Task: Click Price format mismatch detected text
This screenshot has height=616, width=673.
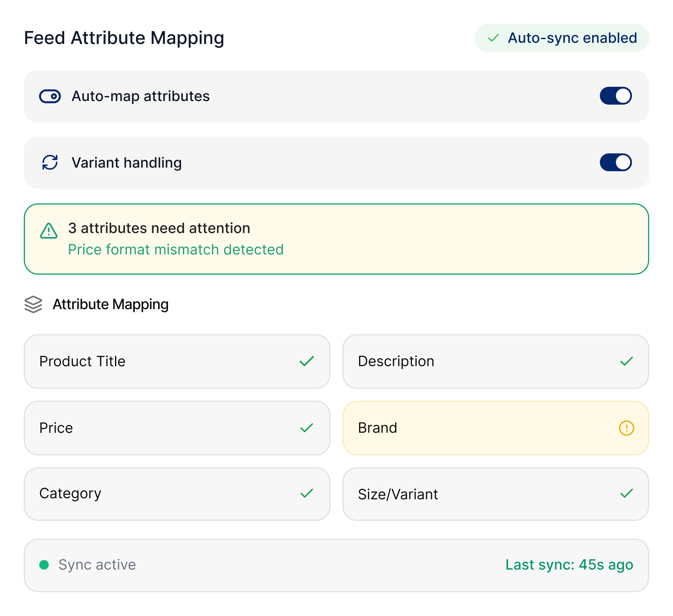Action: (176, 250)
